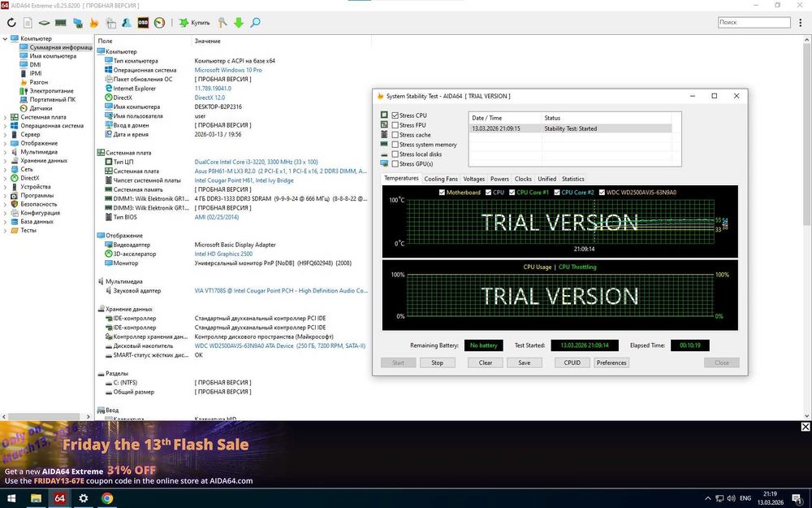Click the Refresh toolbar icon
Image resolution: width=812 pixels, height=508 pixels.
(x=11, y=23)
